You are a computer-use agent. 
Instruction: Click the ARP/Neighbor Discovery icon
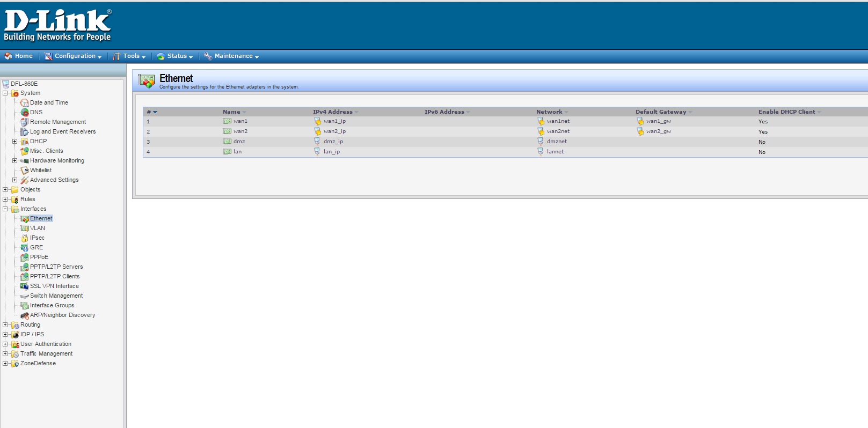pos(25,315)
